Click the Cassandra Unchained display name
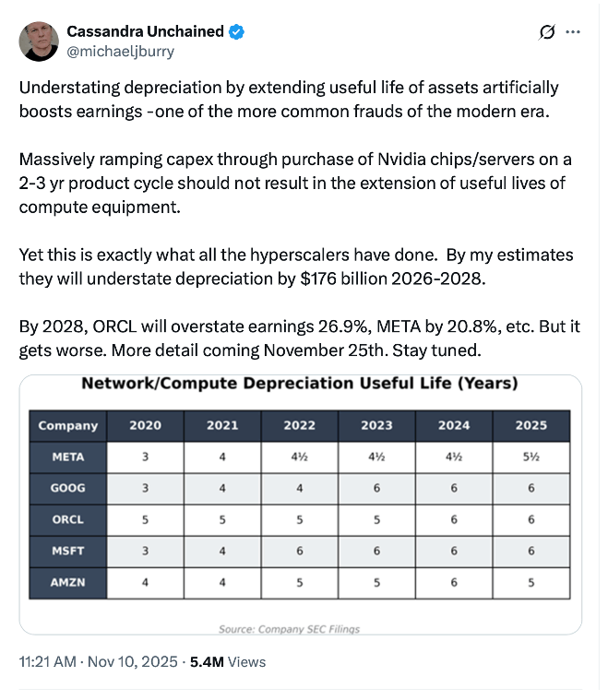Viewport: 608px width, 700px height. pyautogui.click(x=145, y=32)
